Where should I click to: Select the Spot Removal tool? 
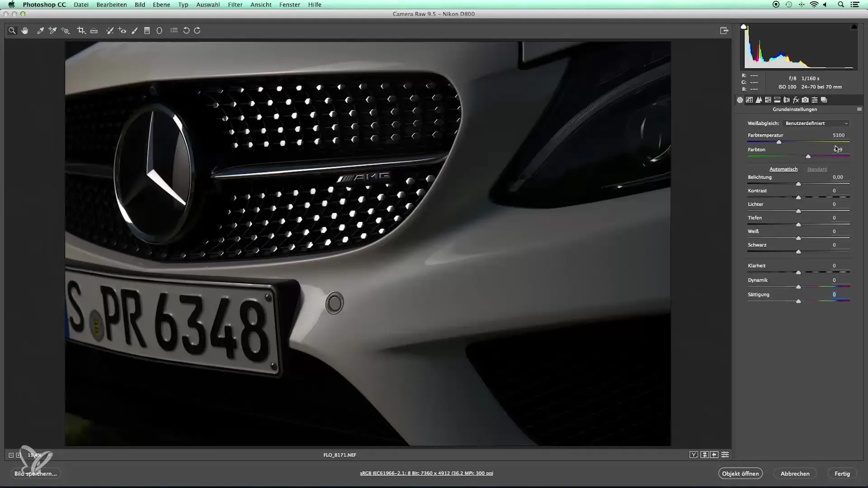109,31
